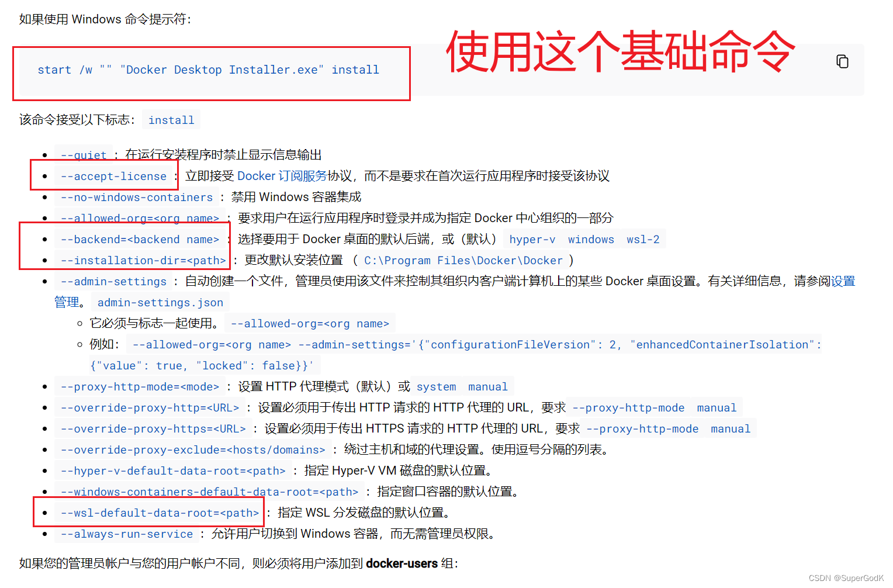Click the --always-run-service flag link
The image size is (893, 588).
(x=126, y=534)
